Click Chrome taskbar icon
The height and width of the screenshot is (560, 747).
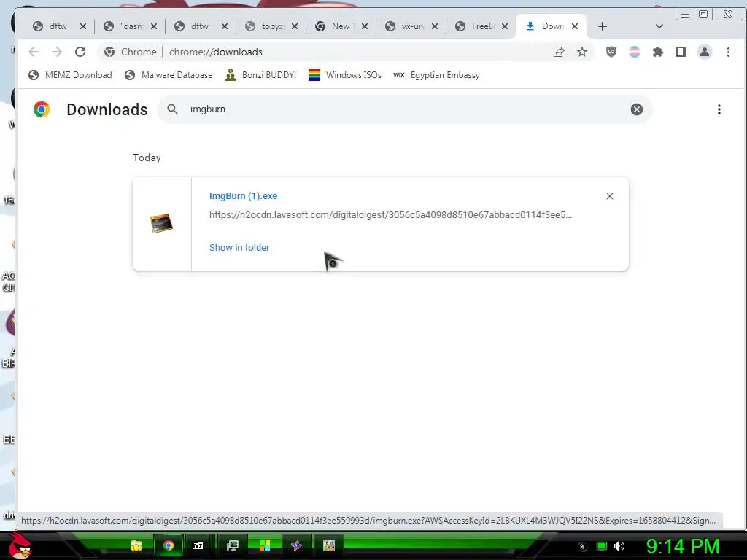coord(169,545)
